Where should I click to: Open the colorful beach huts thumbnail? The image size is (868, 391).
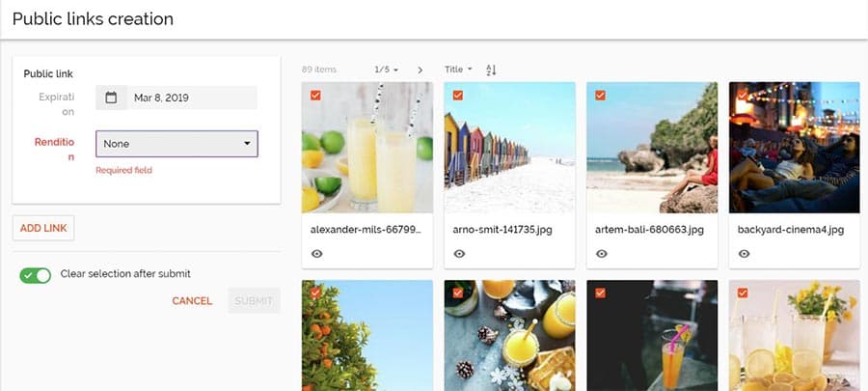510,148
